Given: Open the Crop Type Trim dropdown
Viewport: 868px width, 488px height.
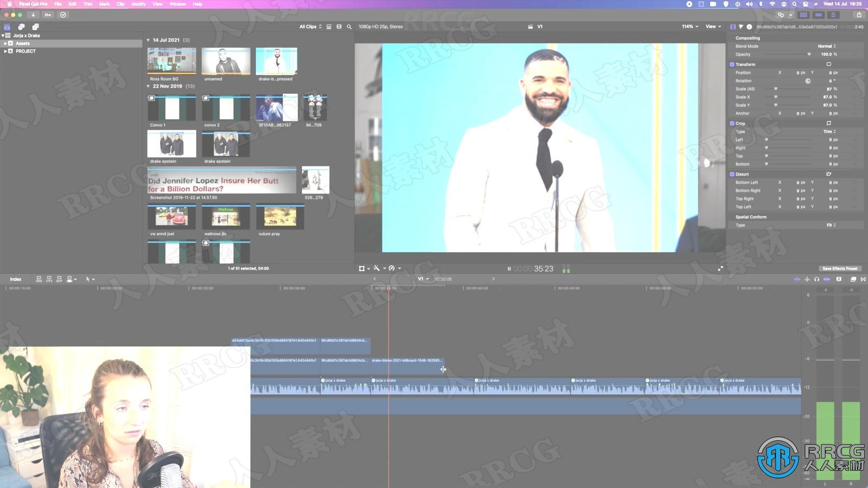Looking at the screenshot, I should (x=829, y=132).
